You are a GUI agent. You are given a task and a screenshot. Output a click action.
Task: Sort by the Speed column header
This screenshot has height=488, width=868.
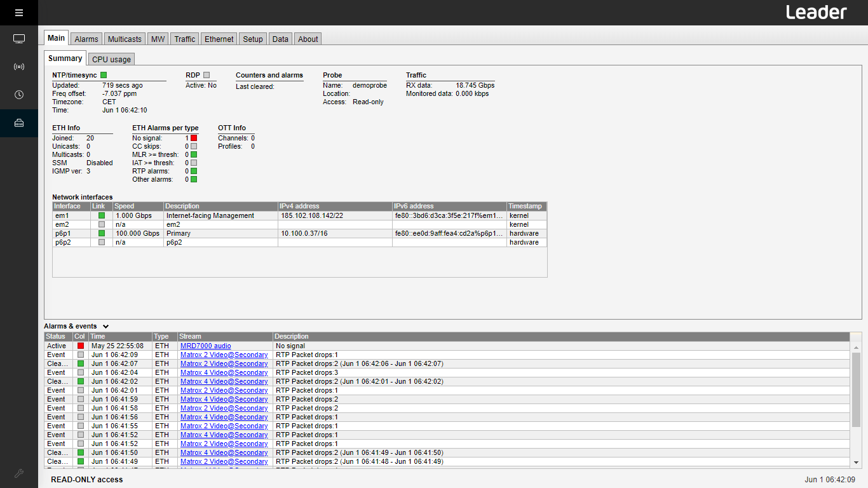pos(138,206)
